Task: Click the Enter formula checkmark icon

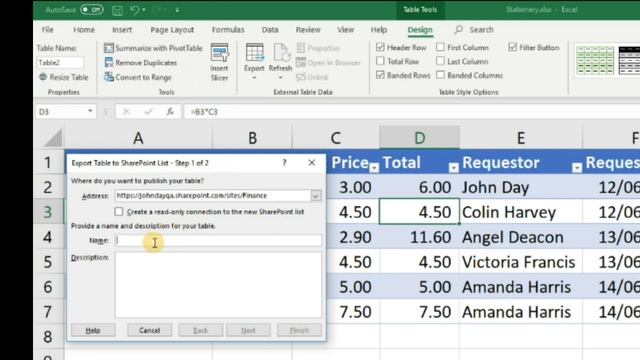Action: point(148,111)
